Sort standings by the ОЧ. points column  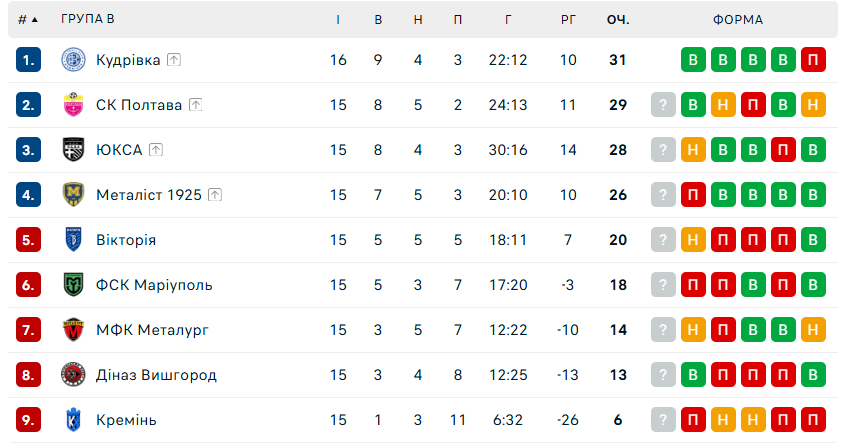tap(617, 19)
